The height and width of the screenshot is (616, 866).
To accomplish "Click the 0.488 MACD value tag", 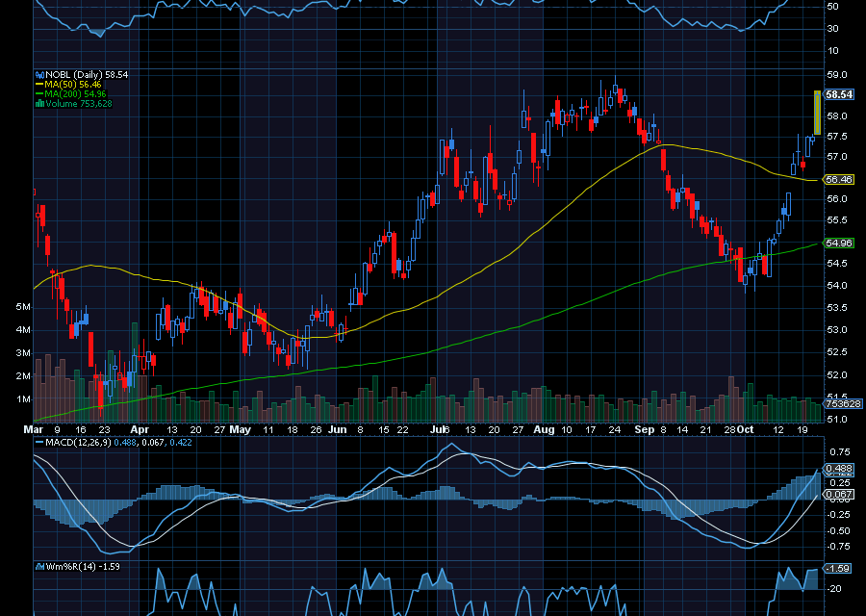I will (x=839, y=469).
